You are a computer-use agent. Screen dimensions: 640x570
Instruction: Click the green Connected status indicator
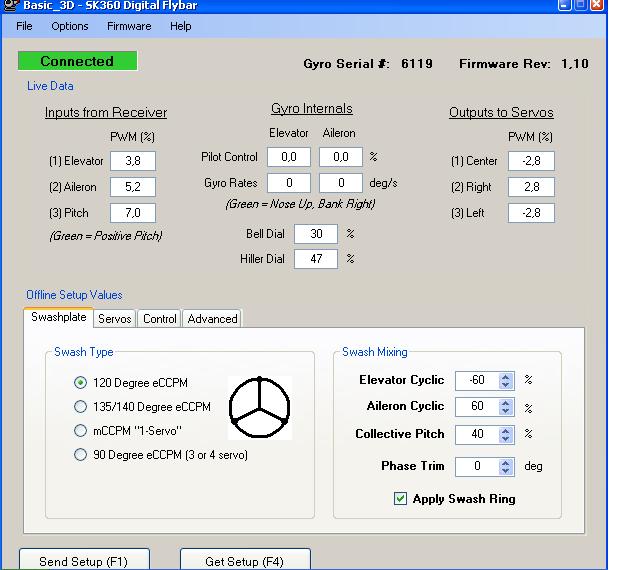(x=78, y=61)
